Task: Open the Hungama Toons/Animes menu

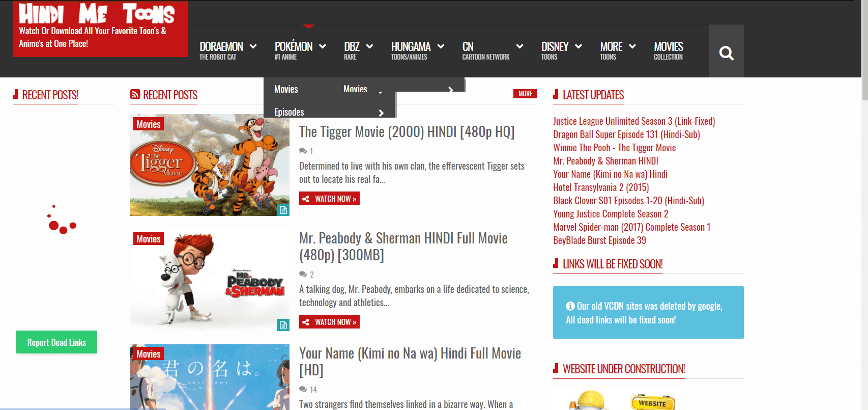Action: pos(411,50)
